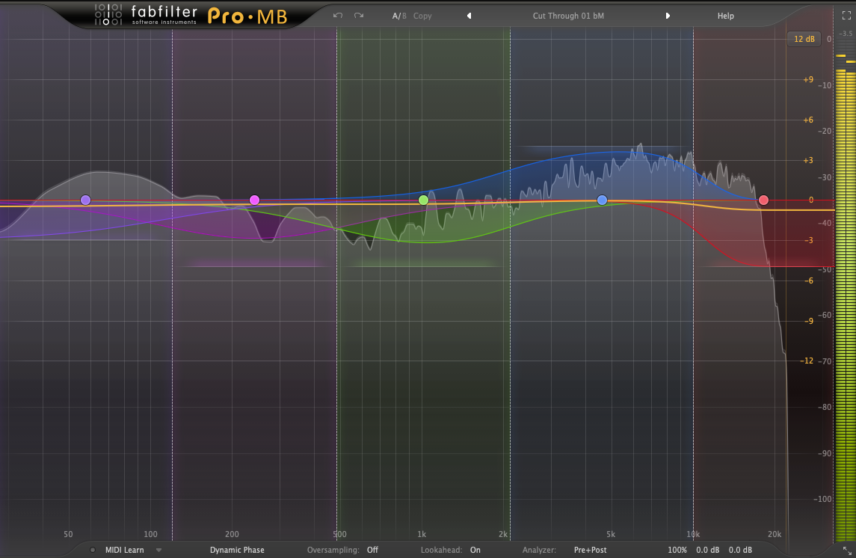Open the Dynamic Phase mode menu
This screenshot has height=558, width=856.
(237, 550)
